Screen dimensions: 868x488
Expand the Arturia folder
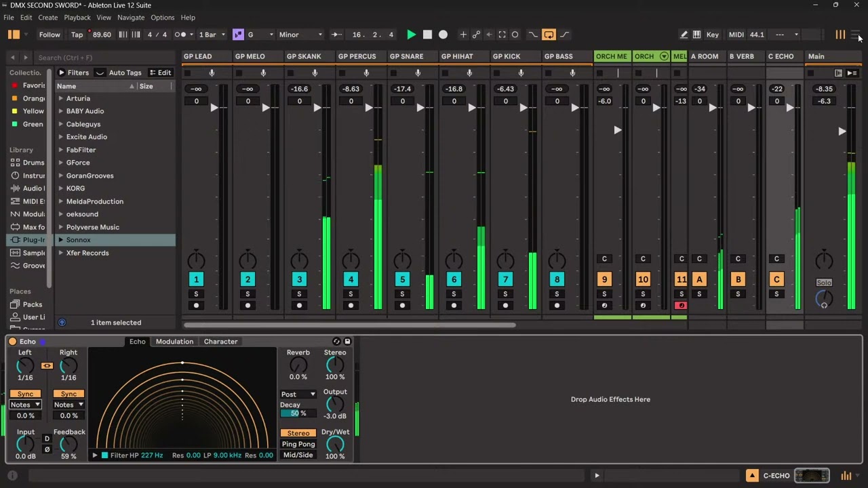click(x=61, y=98)
